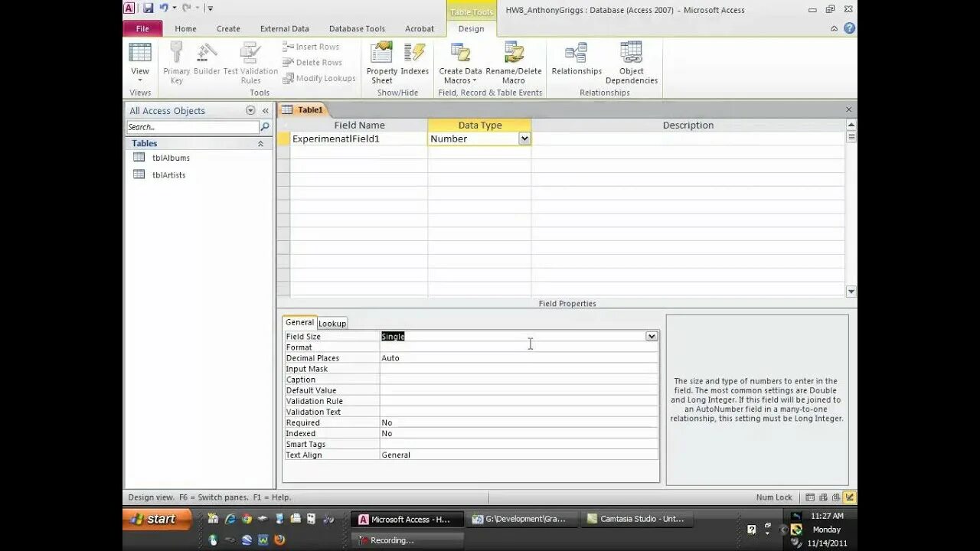
Task: Select the General tab in Field Properties
Action: point(299,322)
